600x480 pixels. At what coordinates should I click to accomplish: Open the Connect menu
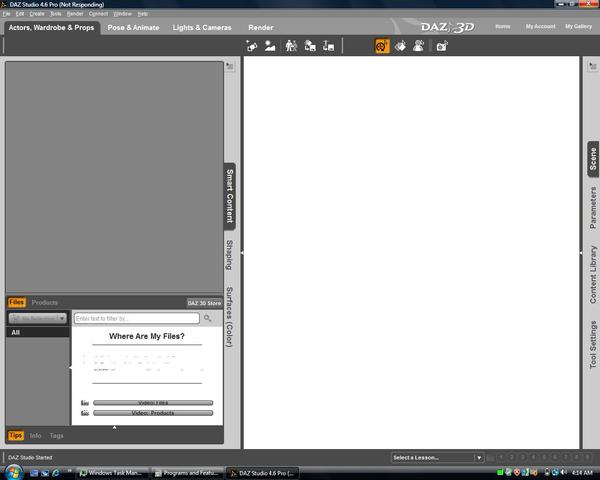click(x=98, y=14)
